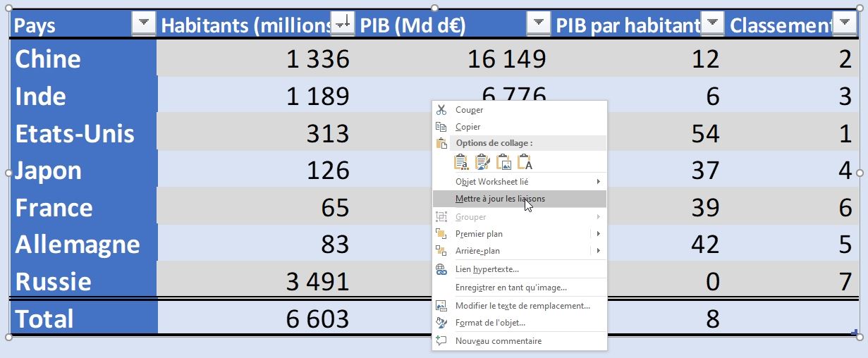Image resolution: width=868 pixels, height=358 pixels.
Task: Open Format de l'objet… option
Action: tap(520, 323)
